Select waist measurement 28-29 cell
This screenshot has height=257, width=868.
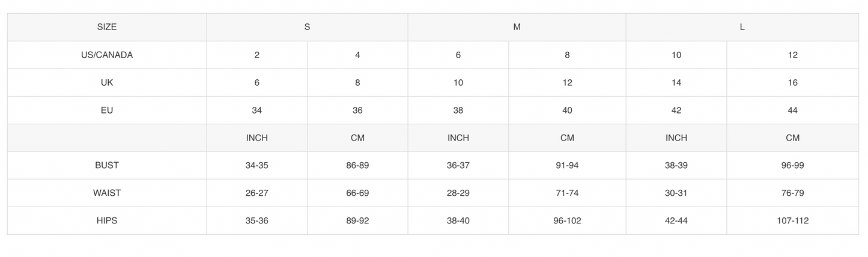pyautogui.click(x=458, y=193)
